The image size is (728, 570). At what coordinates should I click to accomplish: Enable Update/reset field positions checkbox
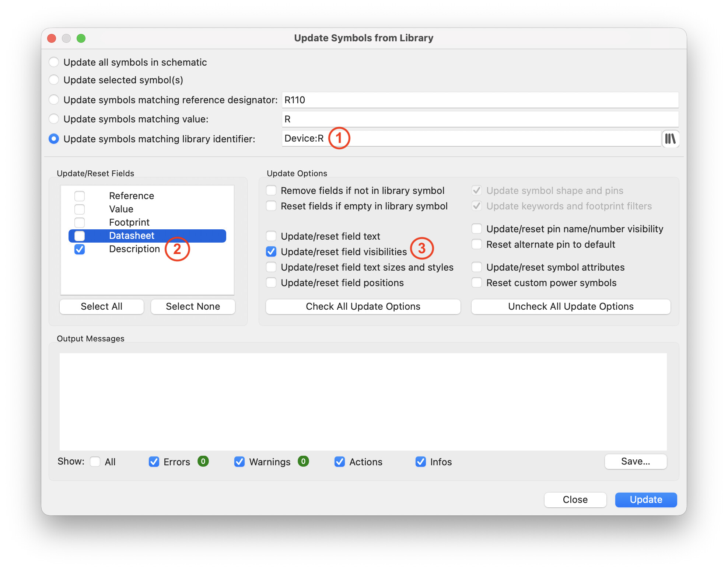[x=271, y=282]
